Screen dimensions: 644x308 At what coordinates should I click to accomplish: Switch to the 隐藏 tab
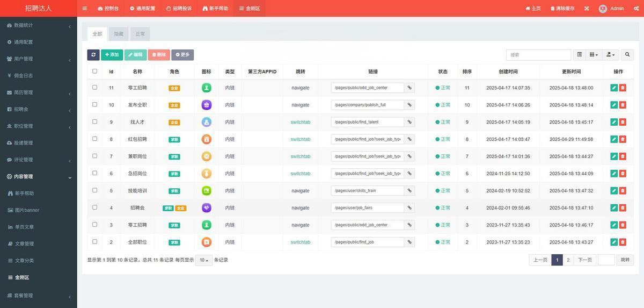pyautogui.click(x=119, y=34)
